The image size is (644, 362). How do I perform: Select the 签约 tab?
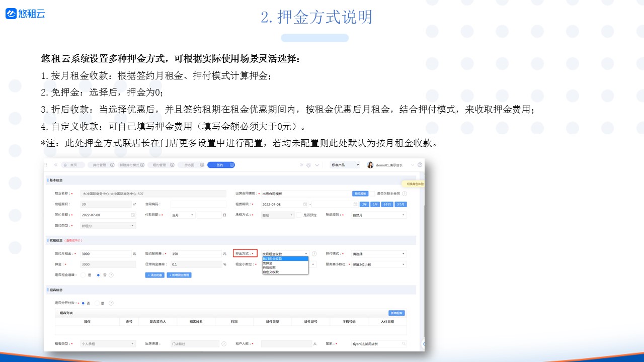(221, 165)
